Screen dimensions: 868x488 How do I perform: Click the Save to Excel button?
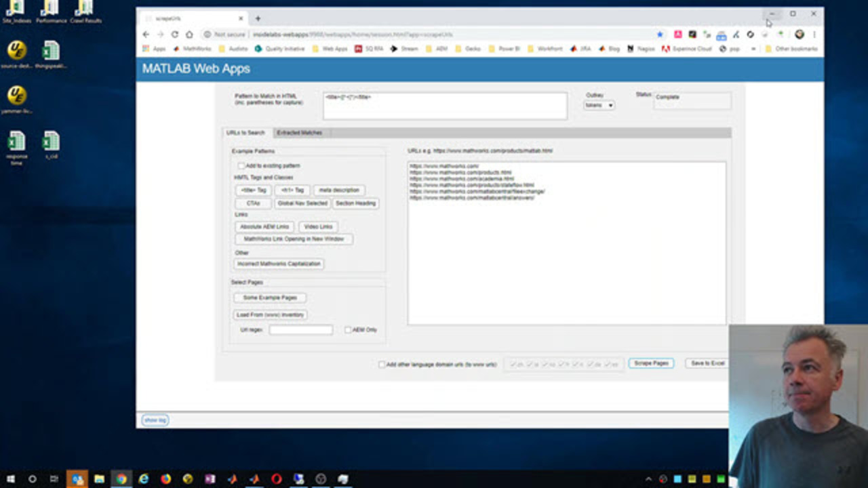tap(707, 363)
